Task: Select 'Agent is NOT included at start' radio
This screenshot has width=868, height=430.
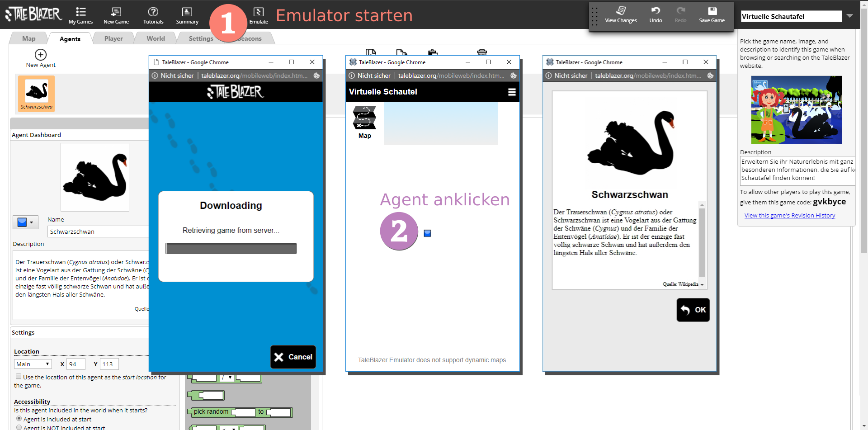Action: pos(19,427)
